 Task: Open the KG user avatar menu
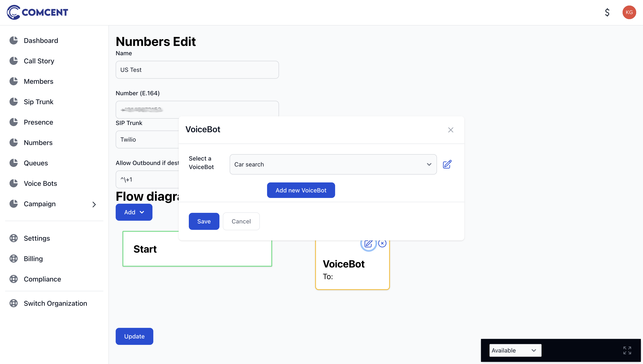[x=629, y=12]
